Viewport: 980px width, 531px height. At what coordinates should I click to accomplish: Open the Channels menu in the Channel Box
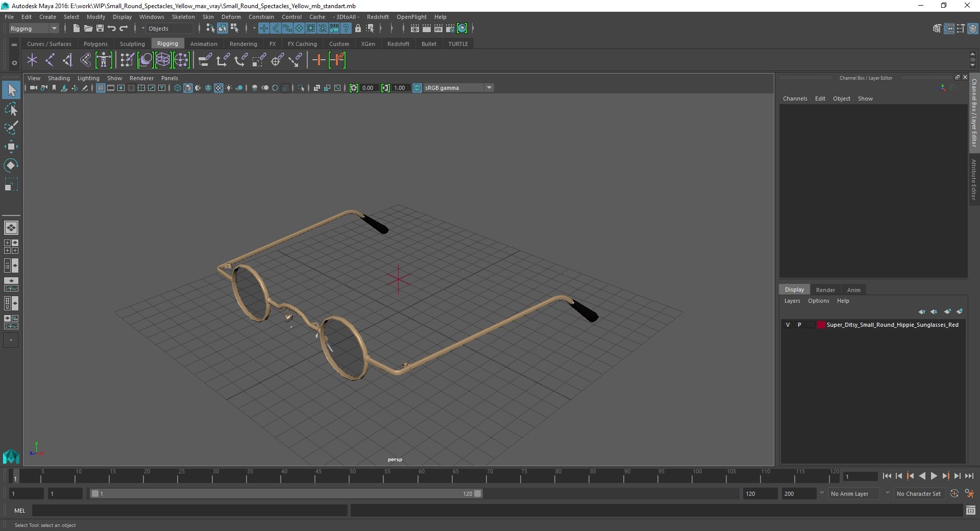pos(795,99)
